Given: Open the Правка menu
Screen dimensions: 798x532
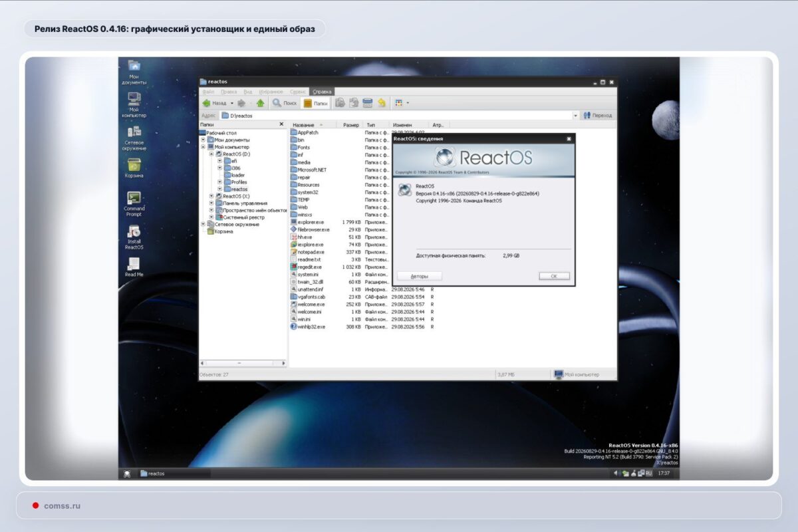Looking at the screenshot, I should click(x=228, y=92).
